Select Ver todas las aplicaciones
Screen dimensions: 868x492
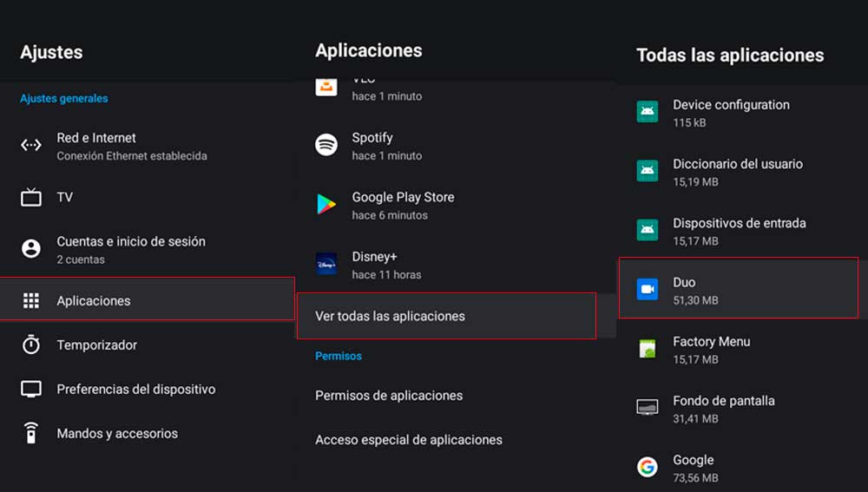[446, 316]
